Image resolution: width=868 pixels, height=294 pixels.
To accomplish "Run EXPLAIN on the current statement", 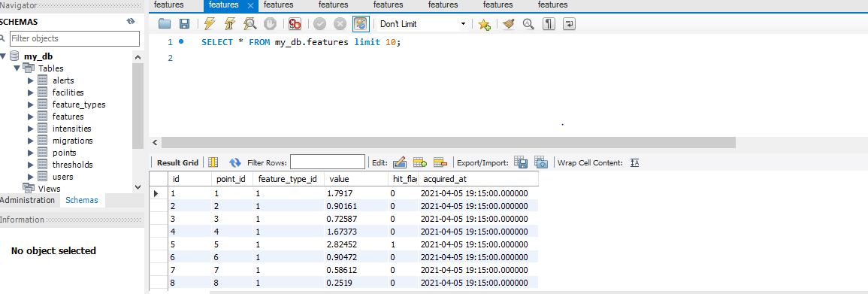I will point(250,24).
